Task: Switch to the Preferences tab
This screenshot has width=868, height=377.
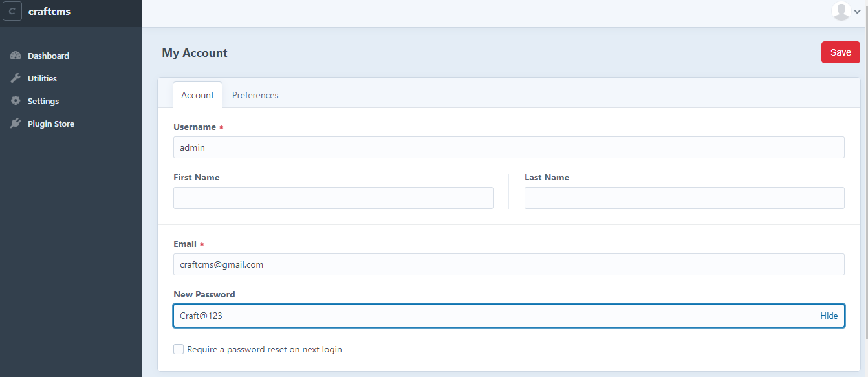Action: coord(255,95)
